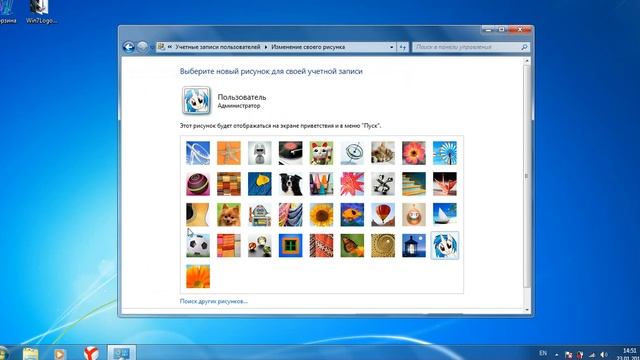Pick the soccer ball picture

[198, 245]
